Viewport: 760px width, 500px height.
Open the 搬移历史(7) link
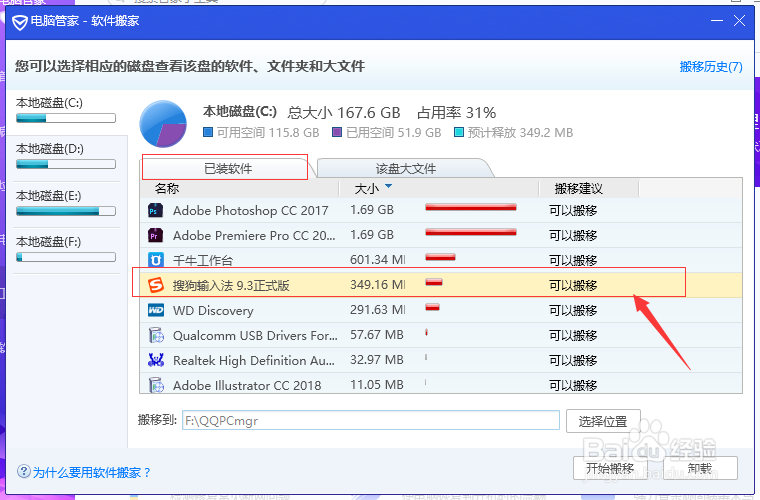coord(710,67)
